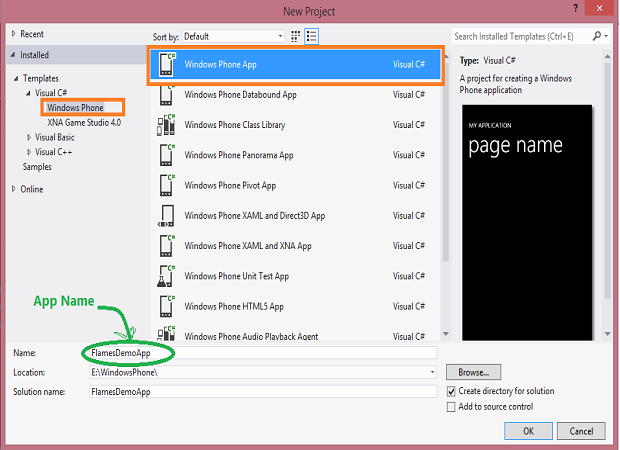Click description pane scroll up arrow
Image resolution: width=620 pixels, height=450 pixels.
[x=607, y=57]
